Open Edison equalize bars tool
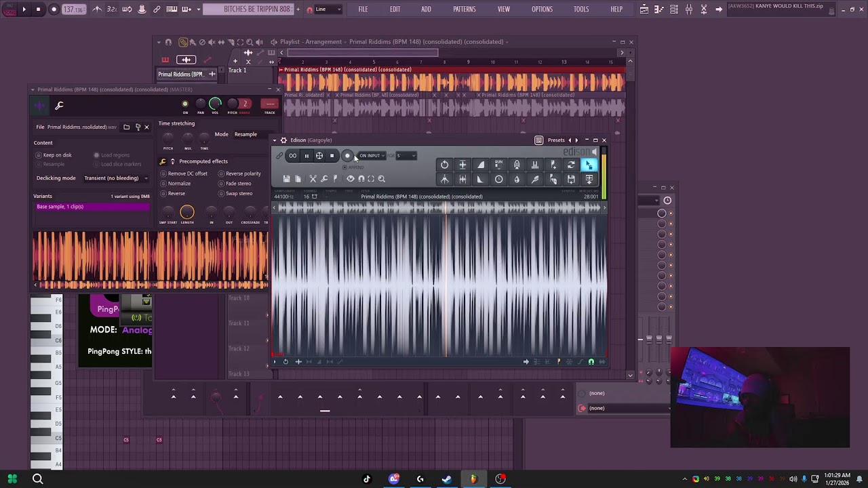This screenshot has width=868, height=488. tap(535, 165)
